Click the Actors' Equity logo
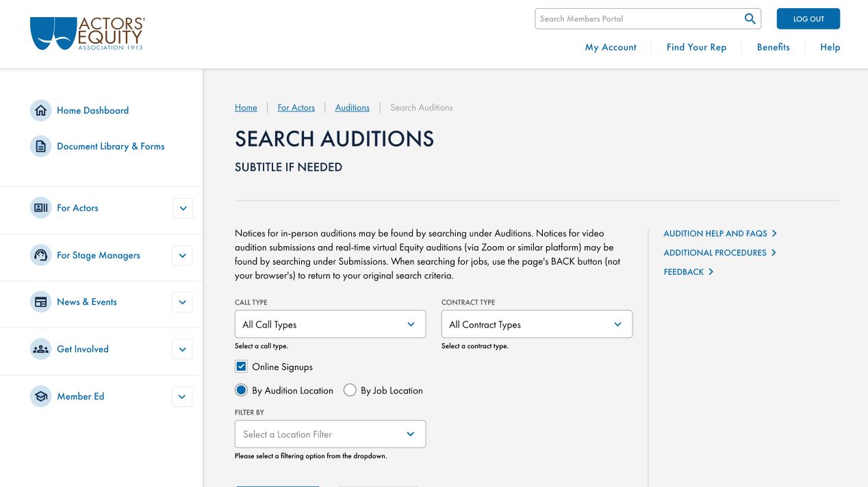The image size is (868, 487). 86,32
